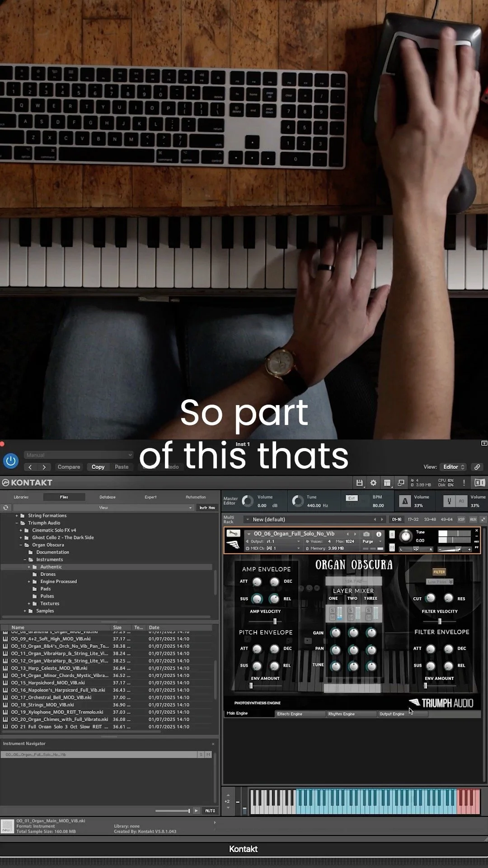Click the Triumph Audio wing logo in header
488x868 pixels.
point(233,545)
